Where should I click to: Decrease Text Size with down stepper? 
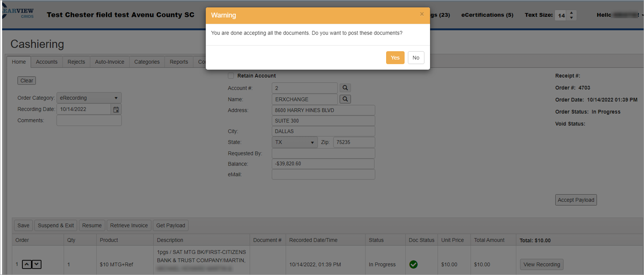click(x=571, y=18)
